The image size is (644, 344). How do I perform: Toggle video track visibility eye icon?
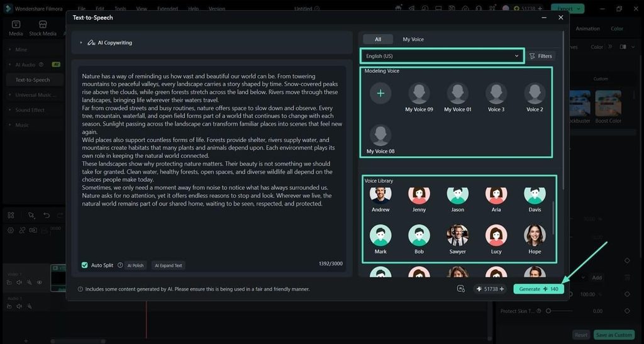click(x=40, y=282)
